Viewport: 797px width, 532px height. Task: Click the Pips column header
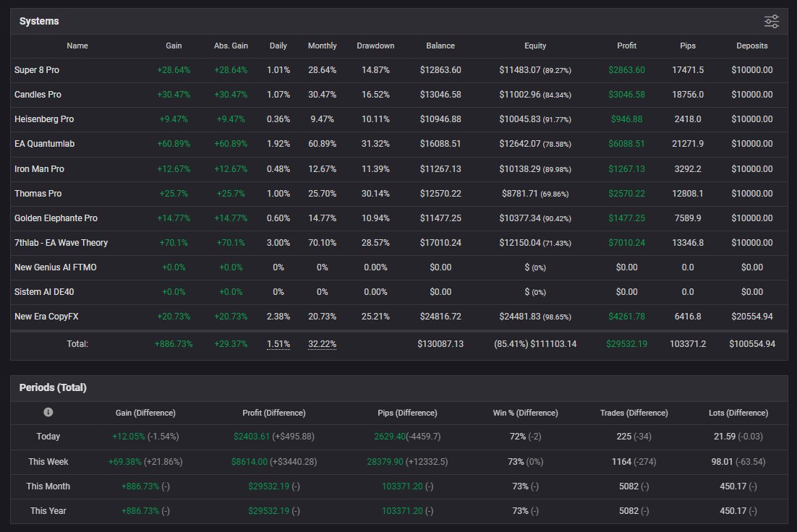click(688, 46)
